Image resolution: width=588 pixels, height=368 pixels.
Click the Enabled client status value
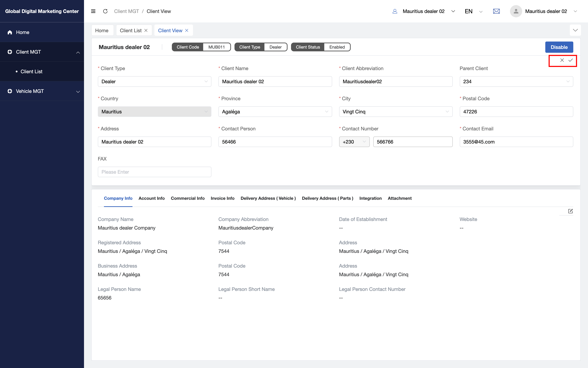pyautogui.click(x=337, y=47)
